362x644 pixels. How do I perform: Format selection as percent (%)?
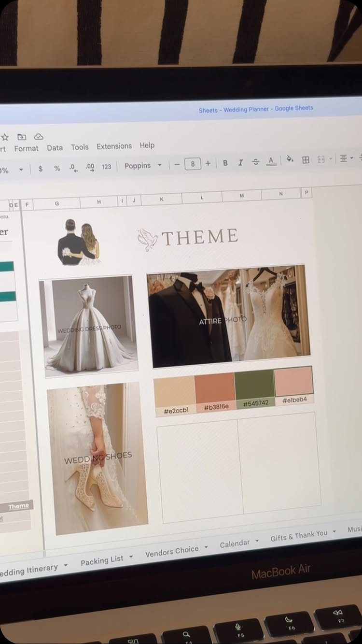[x=57, y=168]
